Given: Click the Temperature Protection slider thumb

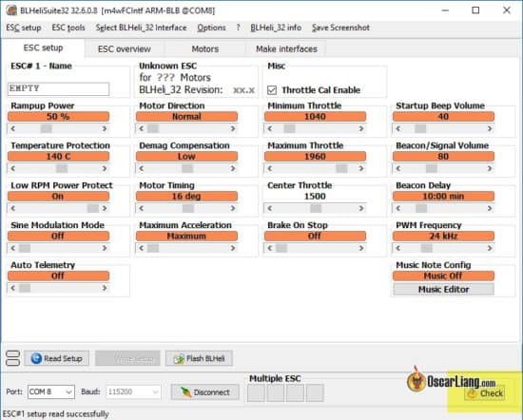Looking at the screenshot, I should [62, 169].
